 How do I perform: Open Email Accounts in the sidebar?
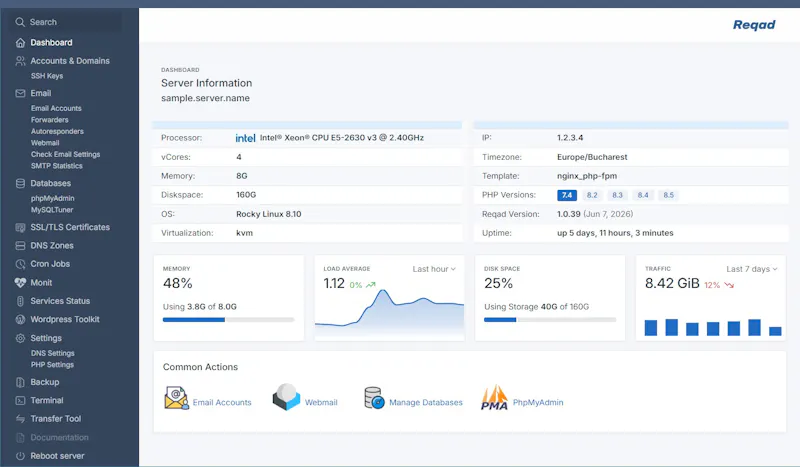click(x=56, y=108)
